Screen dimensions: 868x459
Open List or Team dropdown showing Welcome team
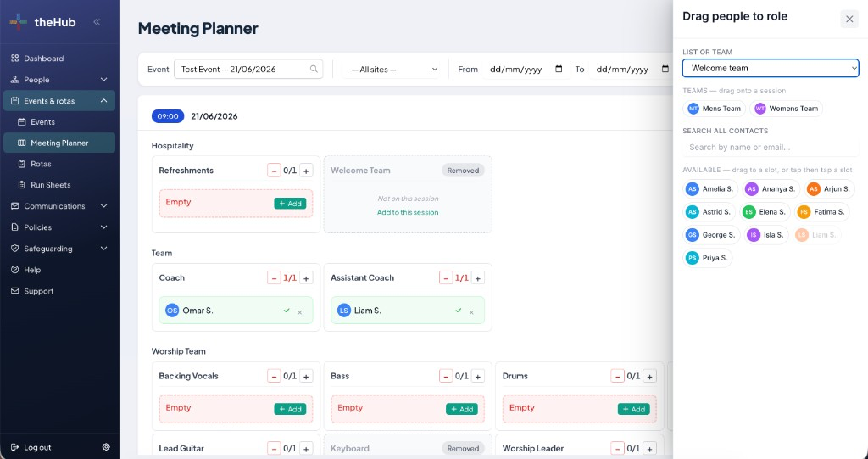pyautogui.click(x=771, y=68)
